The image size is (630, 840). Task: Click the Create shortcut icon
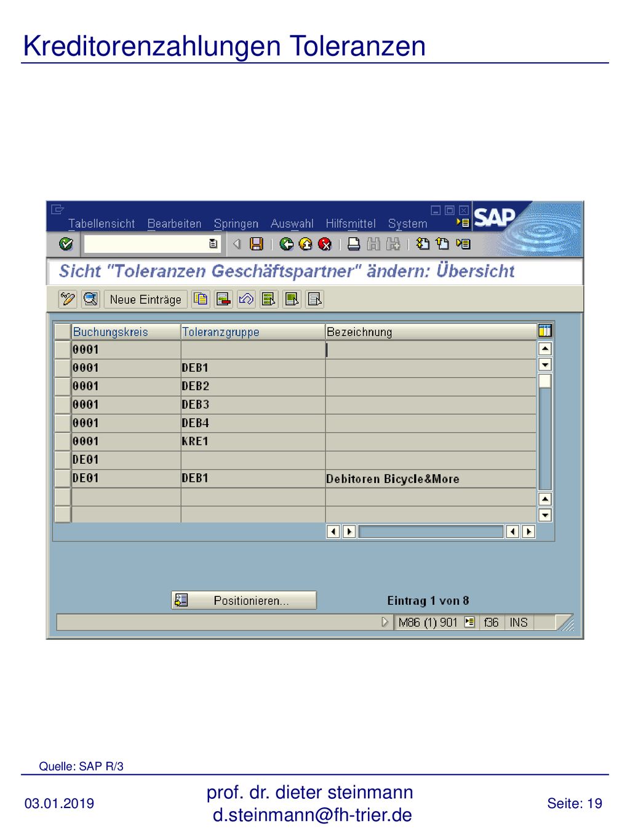click(x=442, y=244)
